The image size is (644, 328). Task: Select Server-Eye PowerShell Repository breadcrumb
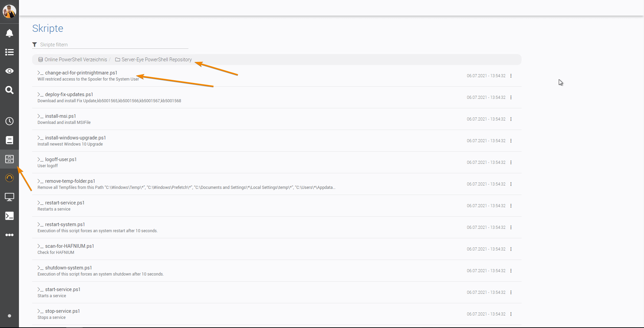(156, 60)
